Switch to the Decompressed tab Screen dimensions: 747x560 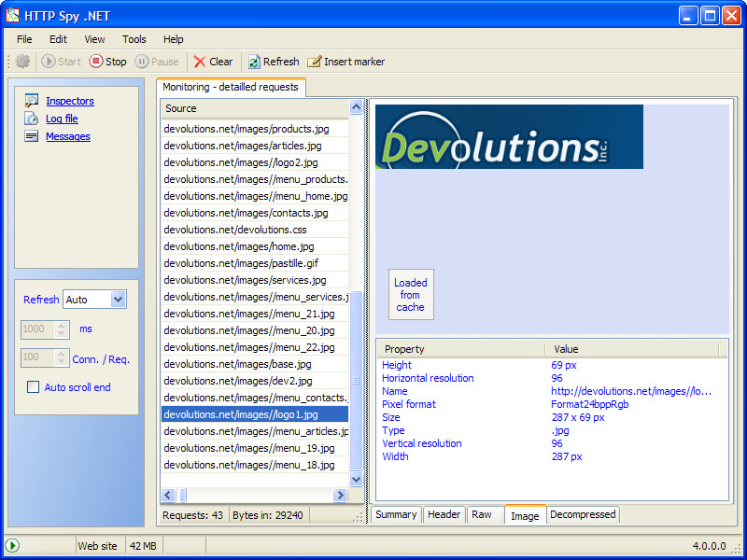point(583,515)
